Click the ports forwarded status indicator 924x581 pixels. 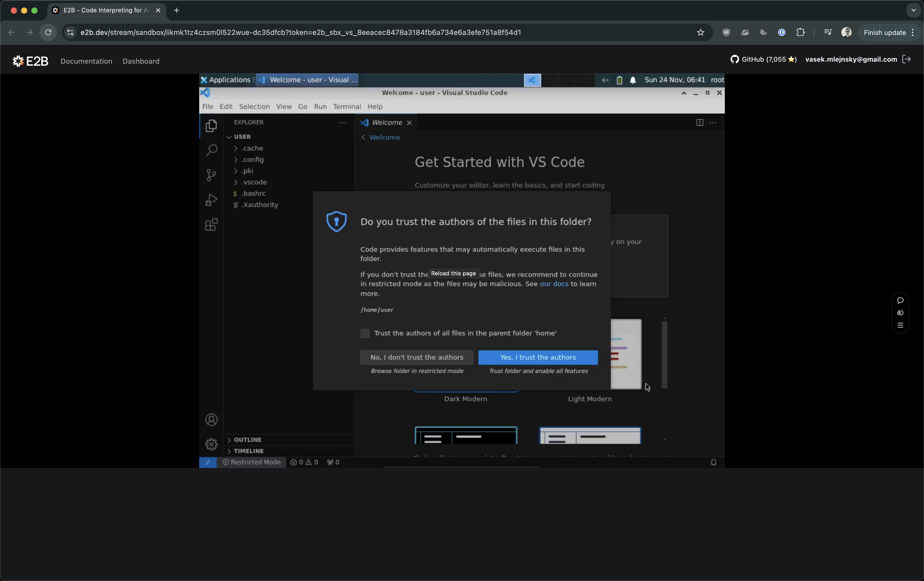click(333, 462)
